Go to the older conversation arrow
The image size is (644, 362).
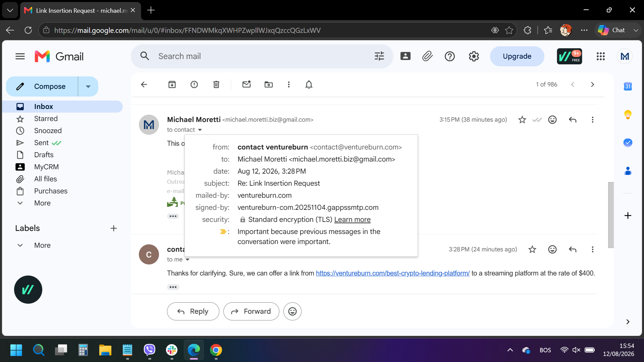coord(592,84)
